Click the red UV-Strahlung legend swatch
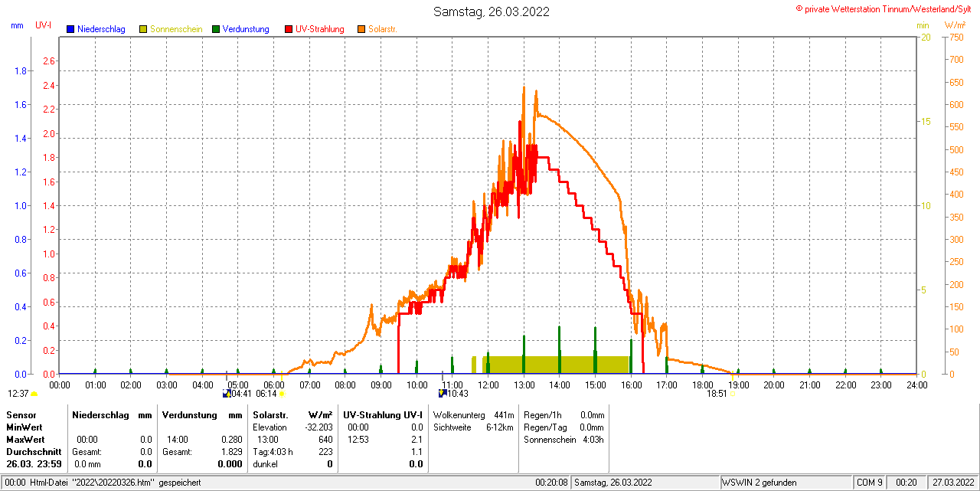Screen dimensions: 980x491 289,29
